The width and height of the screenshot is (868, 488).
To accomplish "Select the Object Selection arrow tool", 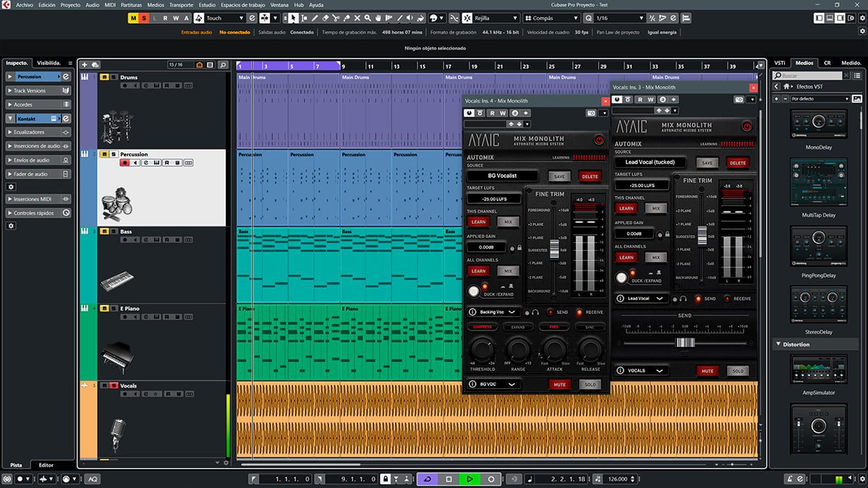I will point(294,17).
